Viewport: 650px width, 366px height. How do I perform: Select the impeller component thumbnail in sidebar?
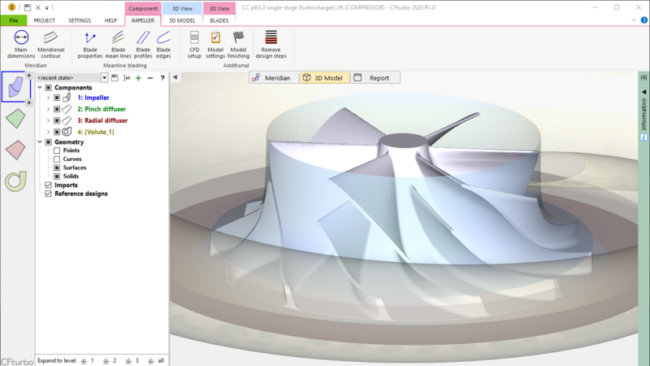(15, 87)
